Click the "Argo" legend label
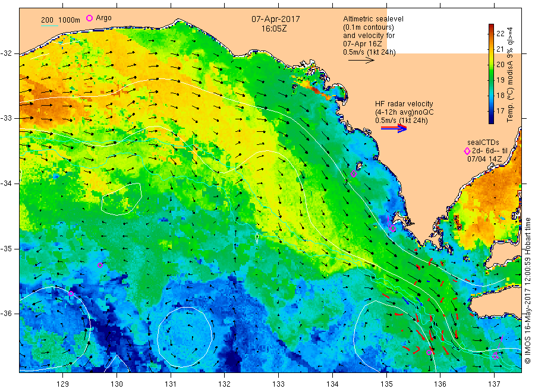This screenshot has width=535, height=392. point(103,18)
